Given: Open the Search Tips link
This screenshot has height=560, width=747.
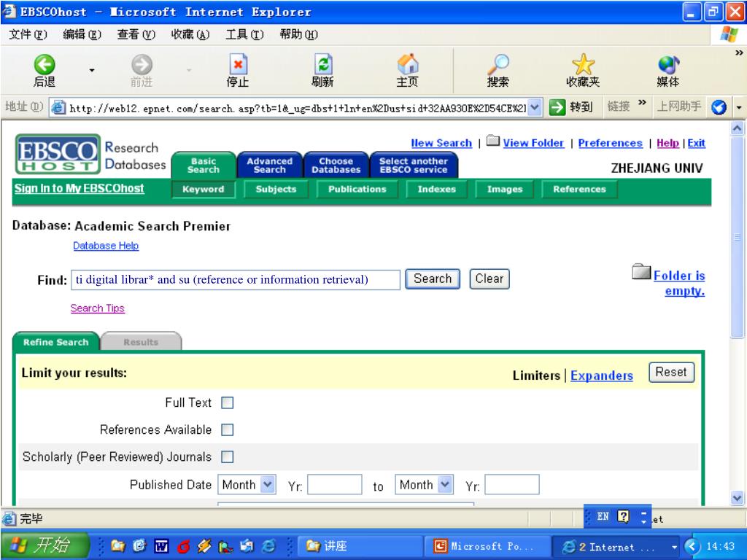Looking at the screenshot, I should [x=98, y=308].
